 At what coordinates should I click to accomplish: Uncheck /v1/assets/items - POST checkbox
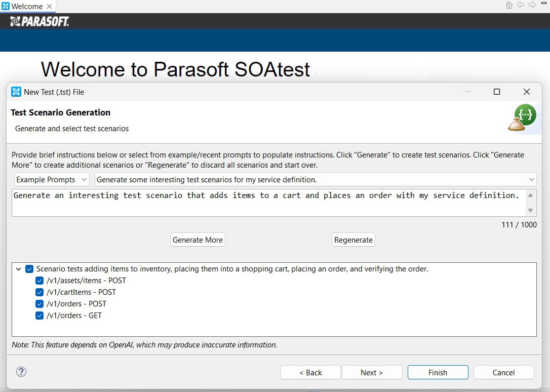click(40, 281)
